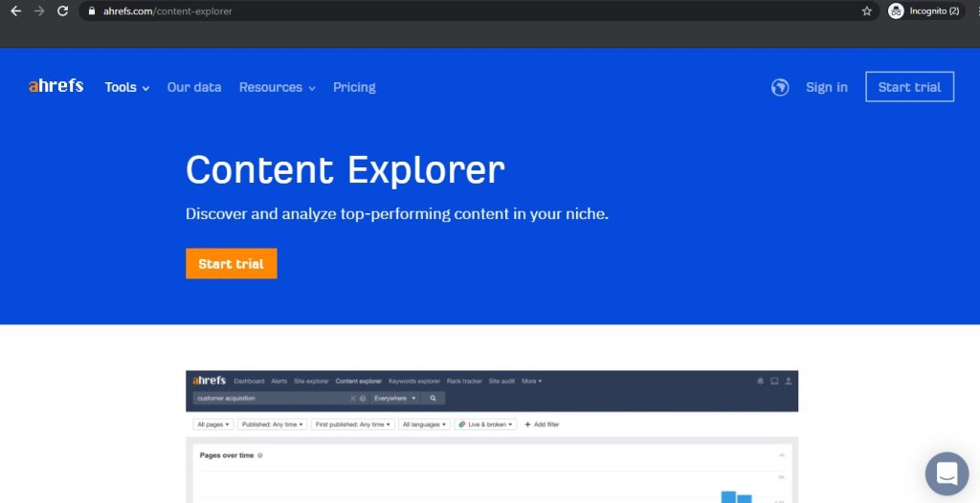Open the All languages filter dropdown
980x503 pixels.
coord(424,425)
